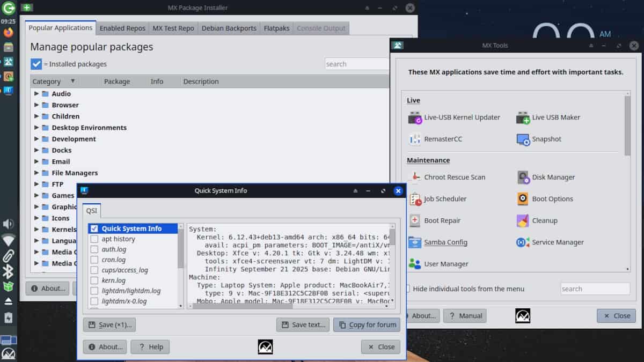Uncheck the Installed packages option

pyautogui.click(x=35, y=64)
